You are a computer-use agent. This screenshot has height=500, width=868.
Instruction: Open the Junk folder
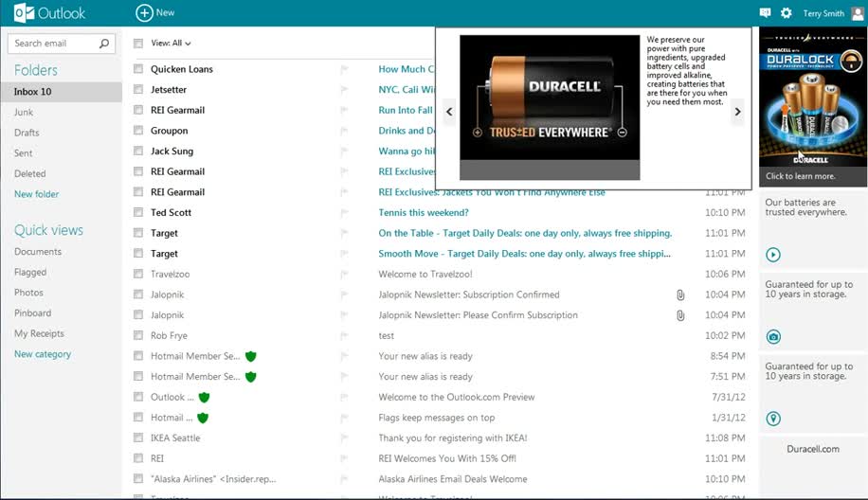point(24,113)
